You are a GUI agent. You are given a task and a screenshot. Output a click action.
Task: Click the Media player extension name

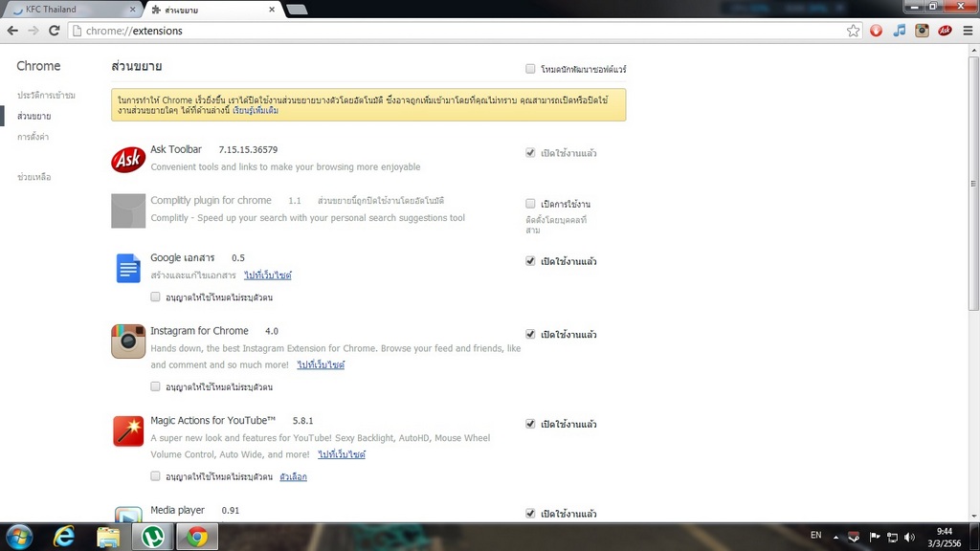point(177,511)
